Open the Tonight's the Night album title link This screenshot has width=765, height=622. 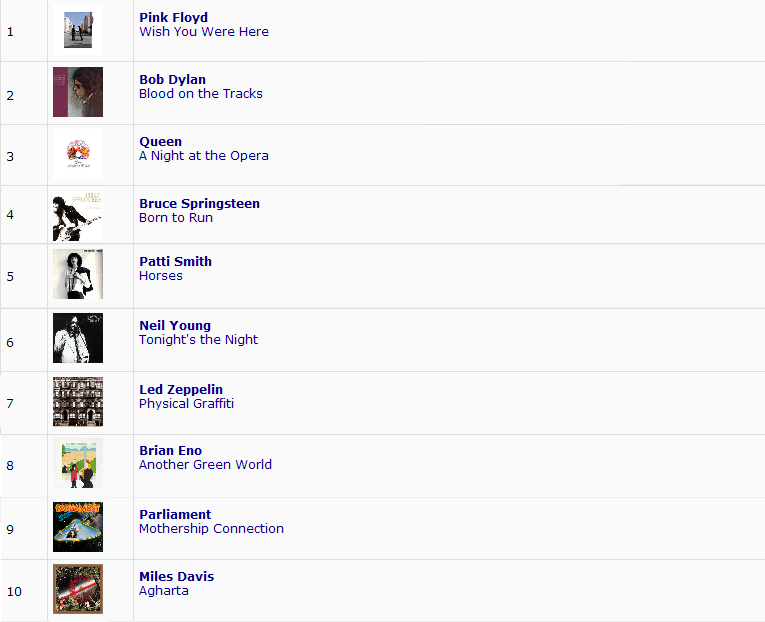pos(199,340)
